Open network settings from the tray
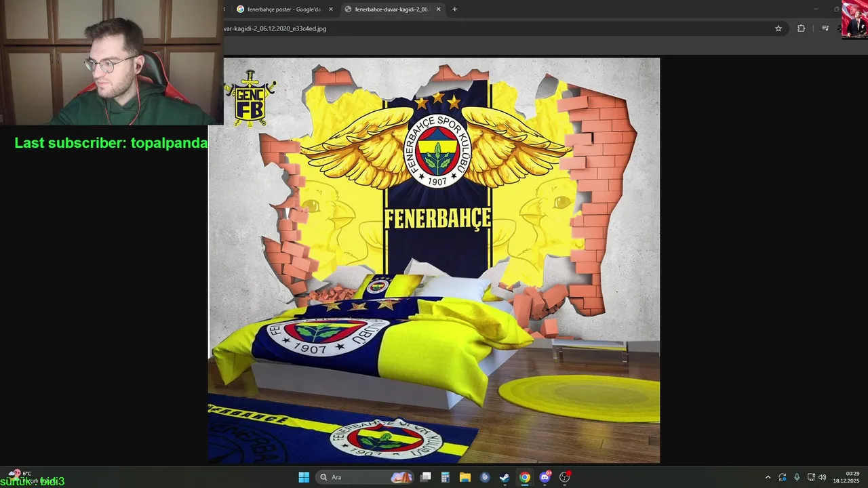The width and height of the screenshot is (868, 488). point(811,477)
